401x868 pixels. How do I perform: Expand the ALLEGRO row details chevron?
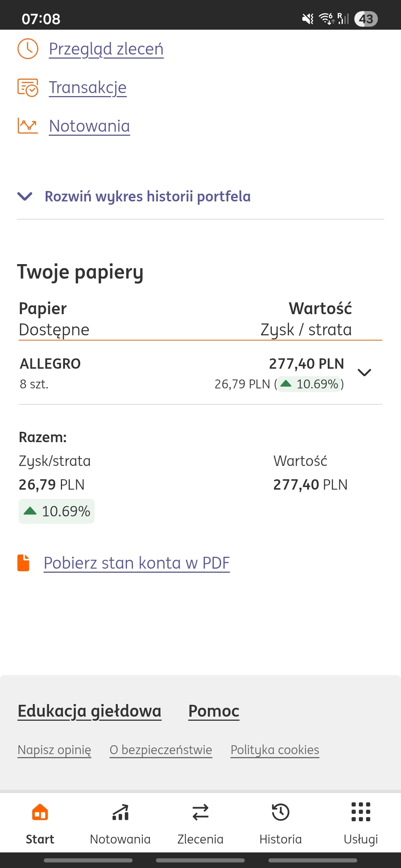[x=364, y=372]
